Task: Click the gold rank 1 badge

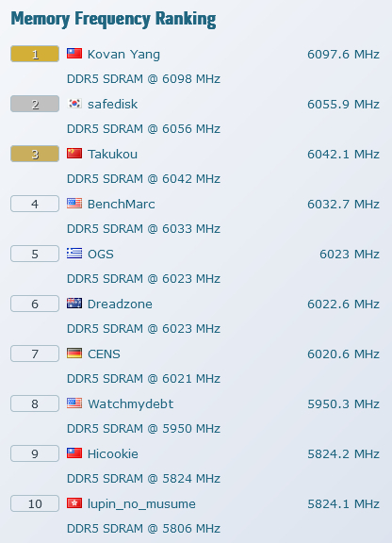Action: pyautogui.click(x=35, y=54)
